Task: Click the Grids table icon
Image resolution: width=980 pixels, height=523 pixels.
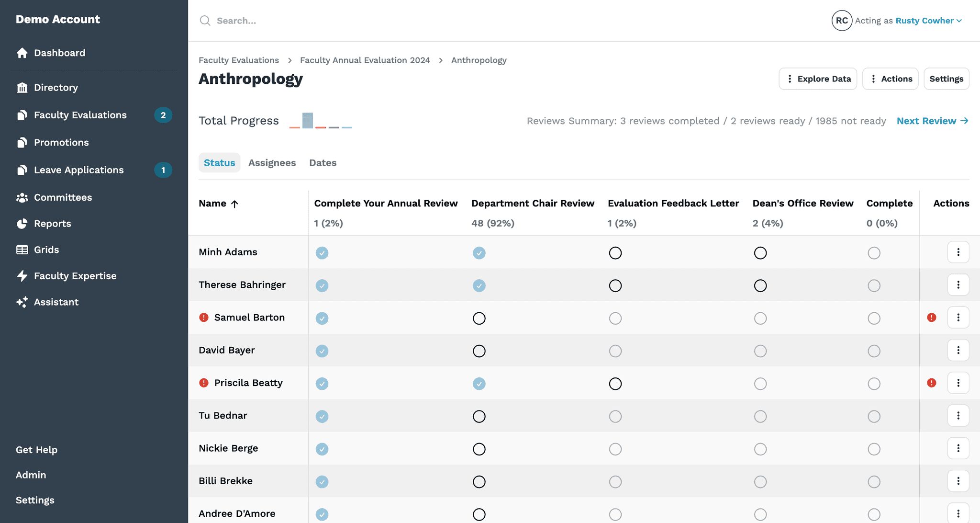Action: [x=22, y=250]
